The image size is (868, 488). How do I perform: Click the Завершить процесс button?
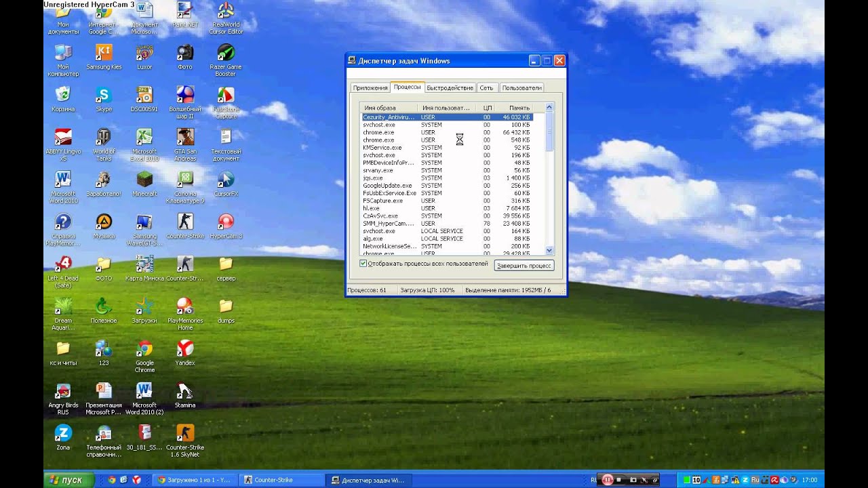524,266
